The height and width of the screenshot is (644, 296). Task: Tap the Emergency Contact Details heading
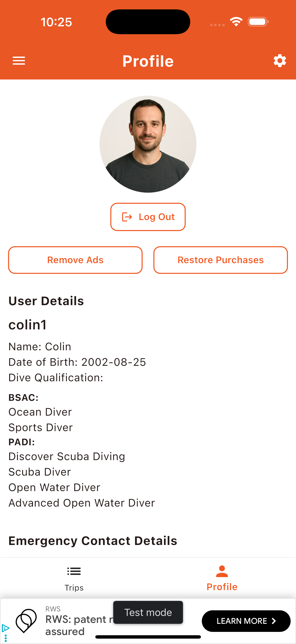click(x=93, y=541)
